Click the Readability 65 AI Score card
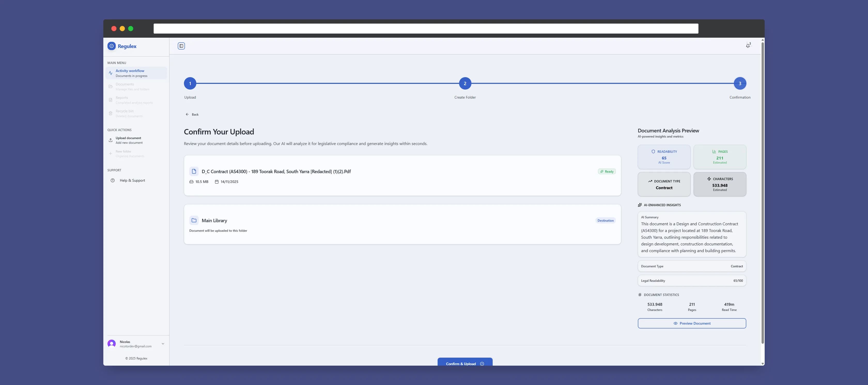868x385 pixels. point(664,157)
